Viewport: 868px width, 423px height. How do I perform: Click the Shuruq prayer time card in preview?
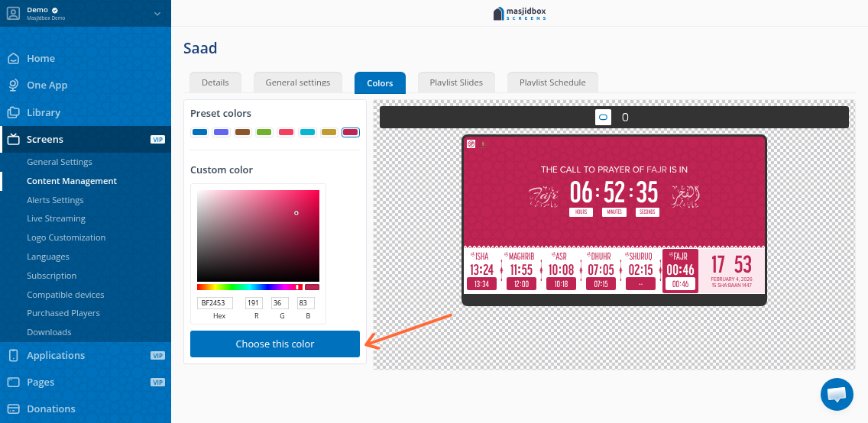tap(640, 270)
